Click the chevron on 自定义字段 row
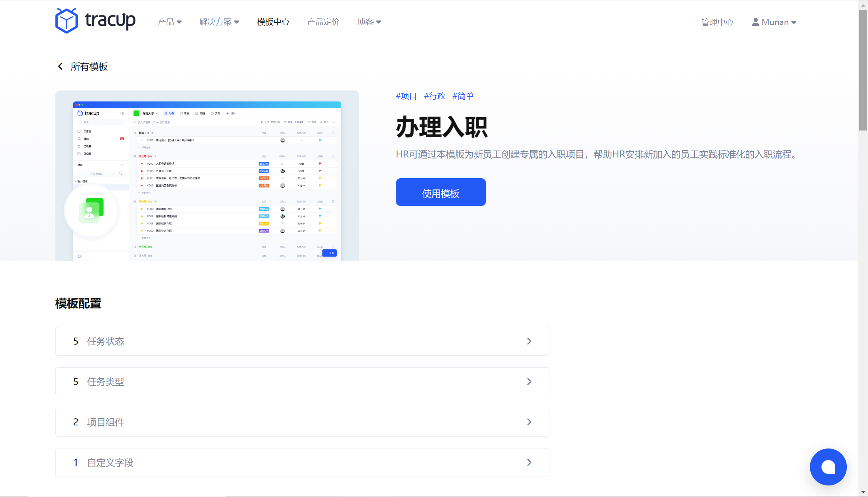The width and height of the screenshot is (868, 497). pos(529,462)
